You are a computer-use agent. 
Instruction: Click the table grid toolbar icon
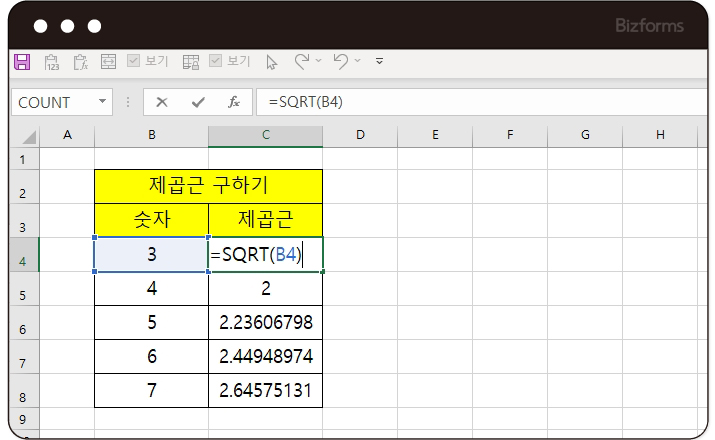click(191, 61)
